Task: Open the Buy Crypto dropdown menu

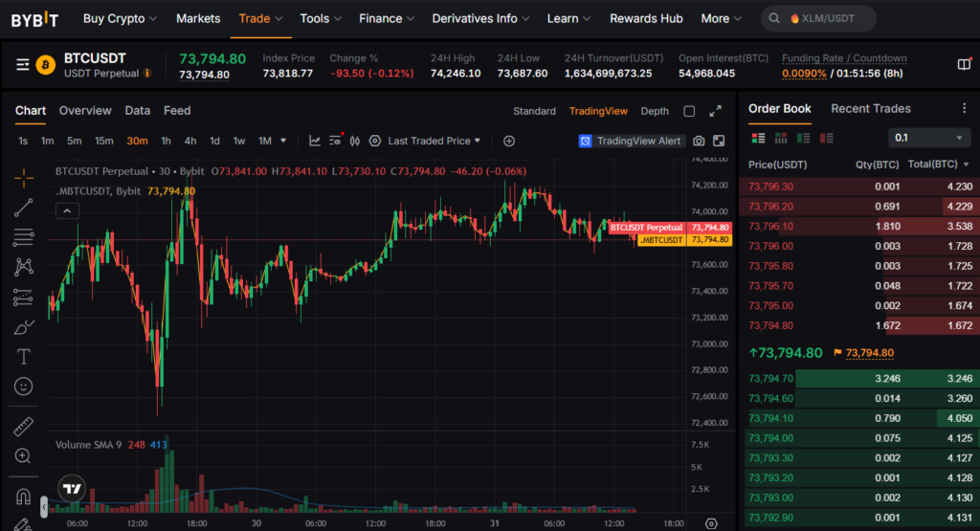Action: coord(120,19)
